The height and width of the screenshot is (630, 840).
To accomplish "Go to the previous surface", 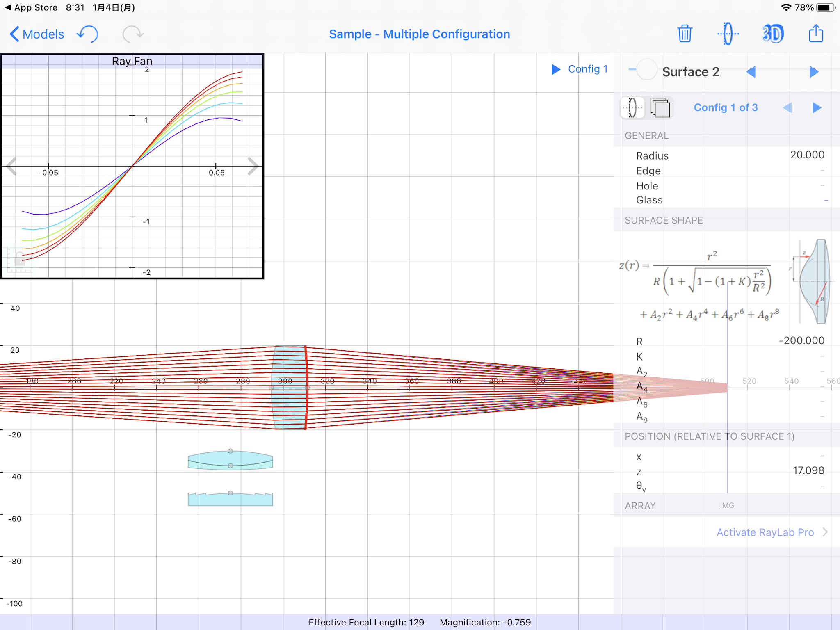I will click(x=751, y=72).
